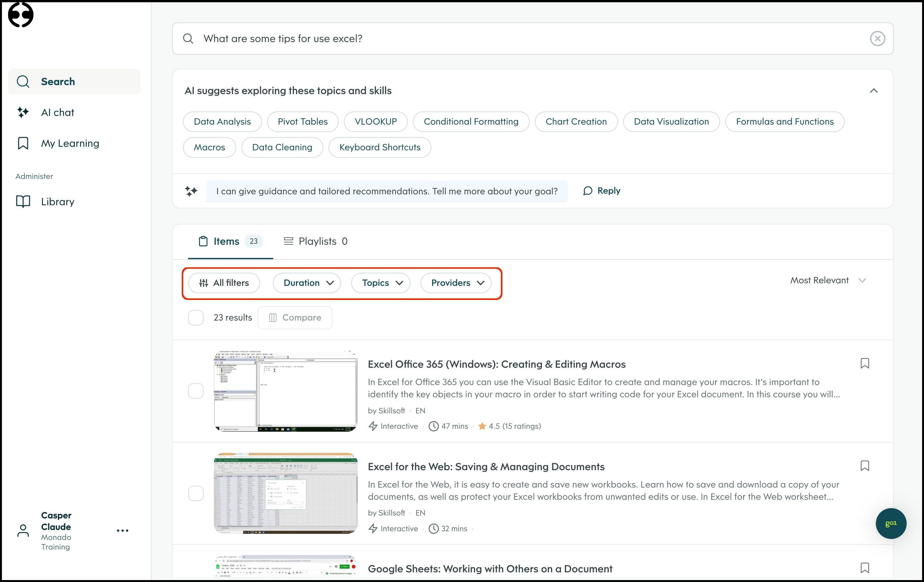This screenshot has width=924, height=582.
Task: Bookmark the Google Sheets: Working with Others course
Action: click(x=865, y=568)
